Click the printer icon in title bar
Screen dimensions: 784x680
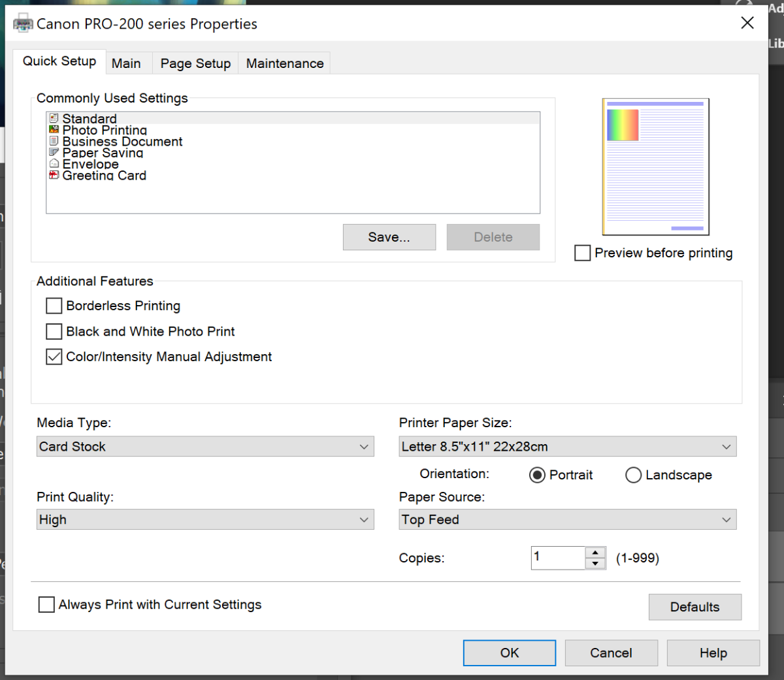point(23,24)
